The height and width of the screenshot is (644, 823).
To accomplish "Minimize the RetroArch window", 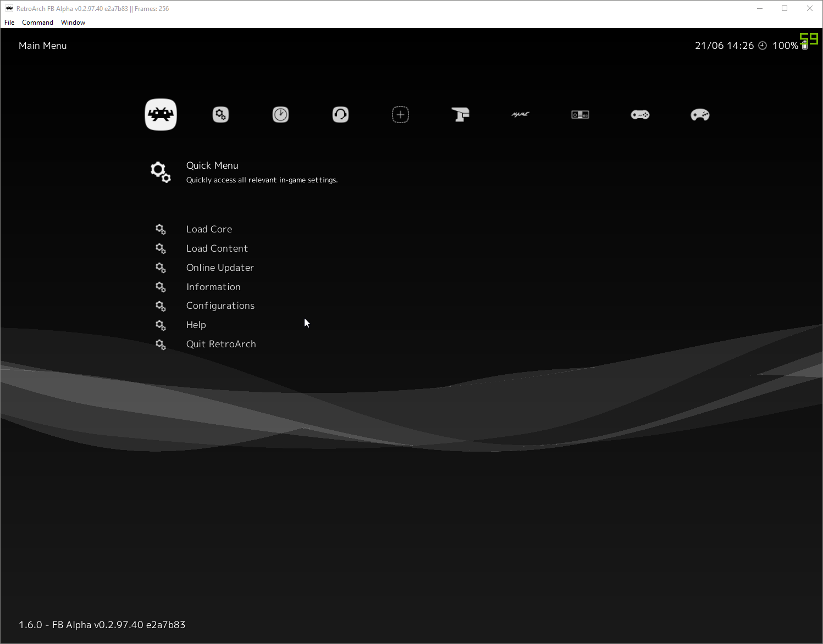I will 760,8.
